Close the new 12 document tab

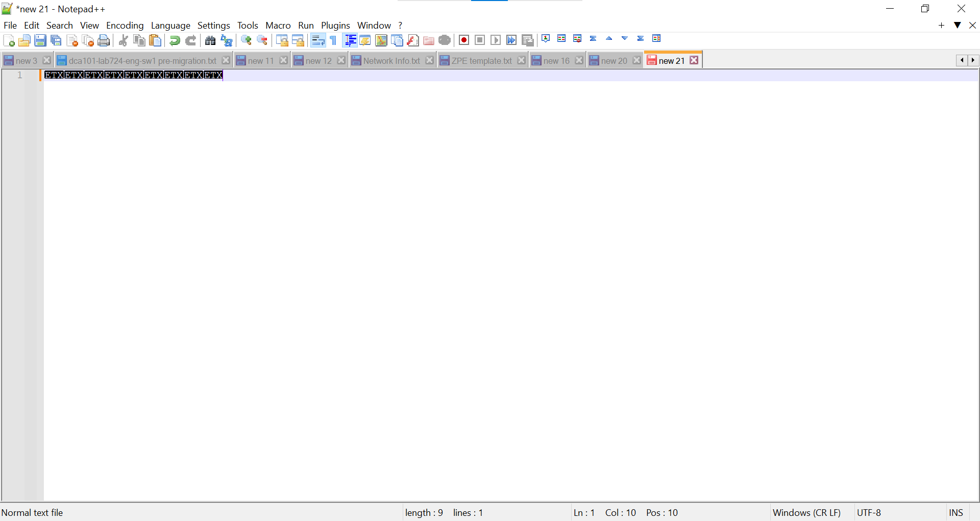coord(341,60)
